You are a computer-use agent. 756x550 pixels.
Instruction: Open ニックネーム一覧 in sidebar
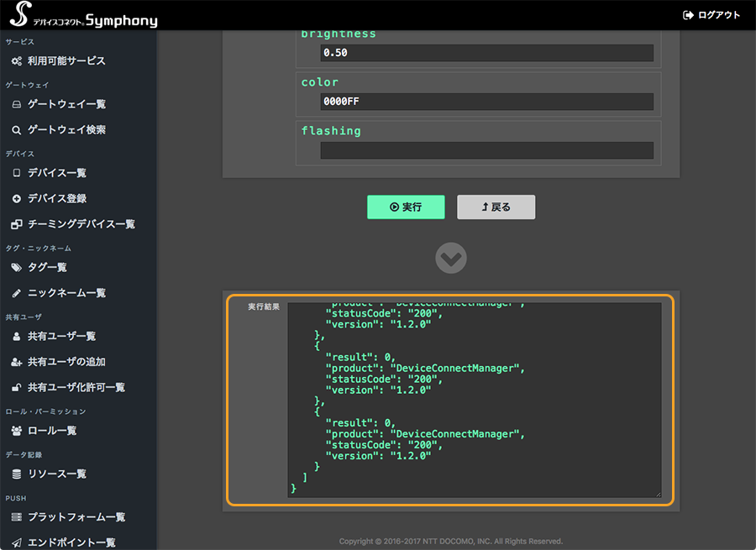pyautogui.click(x=66, y=292)
